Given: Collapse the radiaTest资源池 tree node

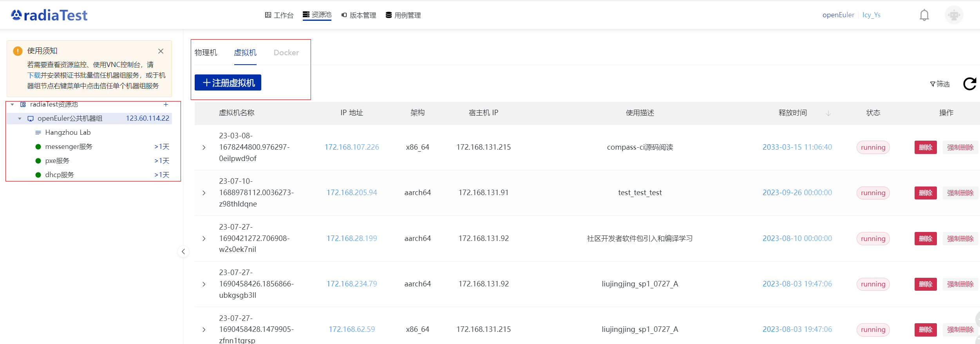Looking at the screenshot, I should 13,105.
